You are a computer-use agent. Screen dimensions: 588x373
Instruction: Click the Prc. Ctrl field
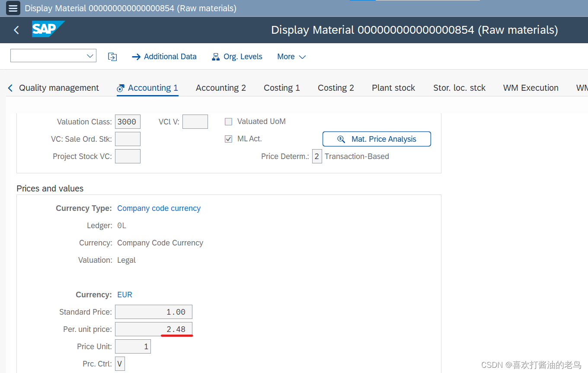click(120, 363)
